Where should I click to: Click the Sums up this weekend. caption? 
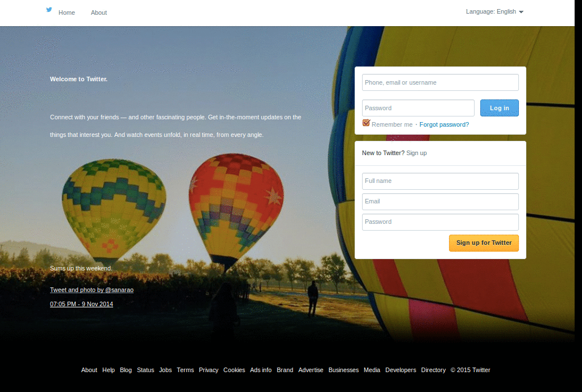coord(81,268)
